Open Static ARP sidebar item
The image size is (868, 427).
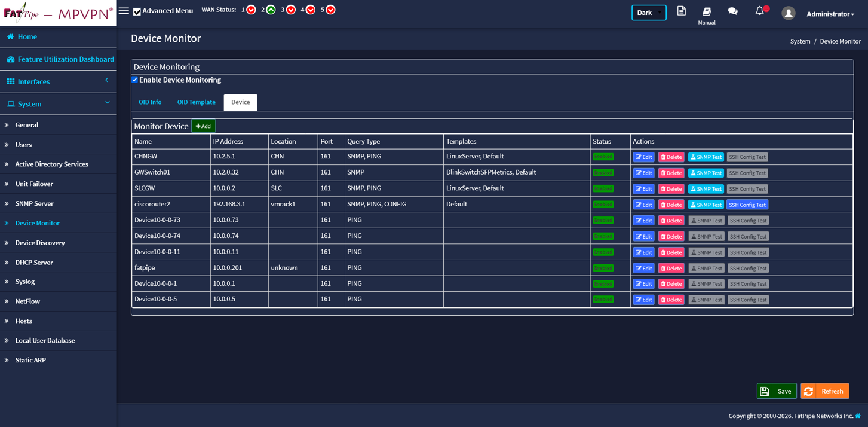tap(58, 360)
